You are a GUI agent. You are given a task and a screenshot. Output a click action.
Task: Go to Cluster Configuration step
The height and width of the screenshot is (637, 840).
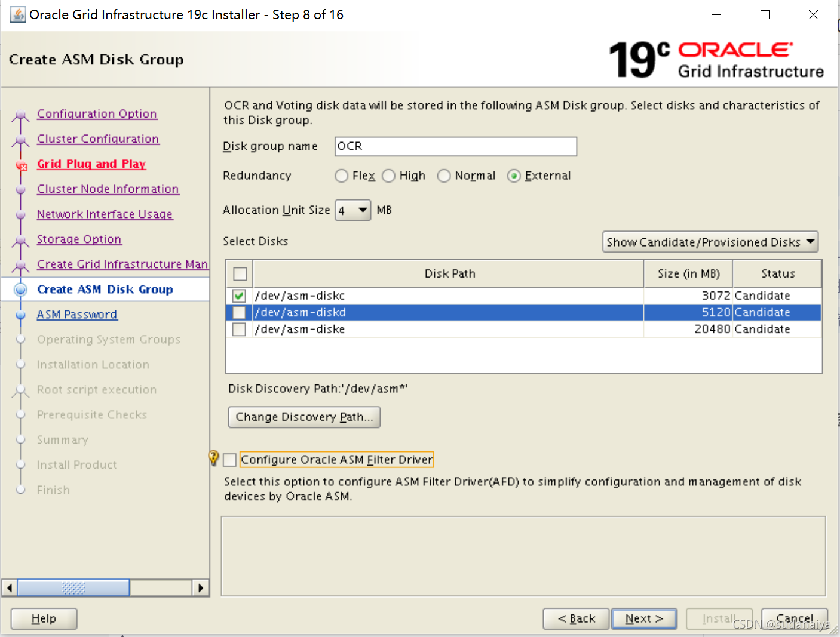coord(98,139)
